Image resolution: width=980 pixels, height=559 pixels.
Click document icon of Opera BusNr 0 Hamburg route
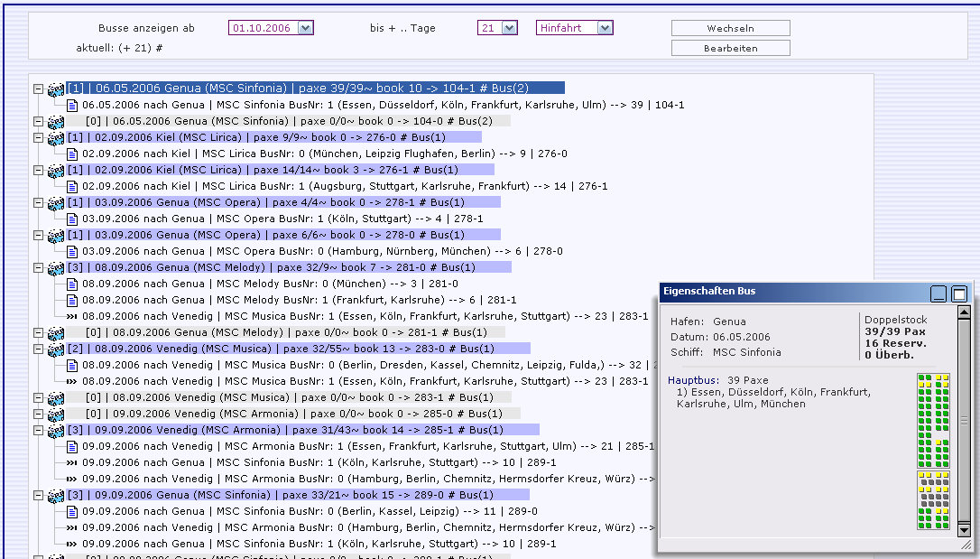tap(72, 251)
